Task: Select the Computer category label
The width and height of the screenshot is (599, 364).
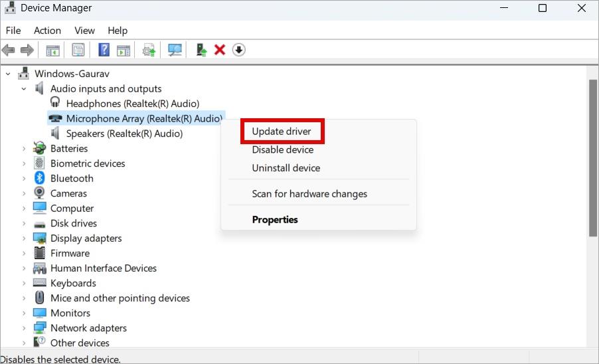Action: click(72, 208)
